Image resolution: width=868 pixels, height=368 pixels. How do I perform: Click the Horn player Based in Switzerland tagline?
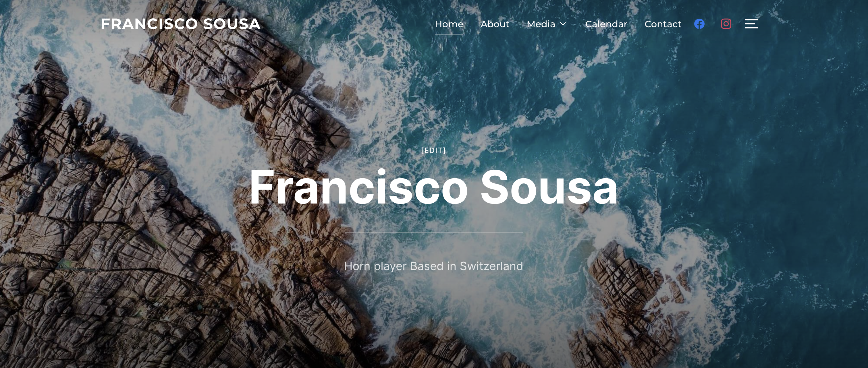coord(433,266)
